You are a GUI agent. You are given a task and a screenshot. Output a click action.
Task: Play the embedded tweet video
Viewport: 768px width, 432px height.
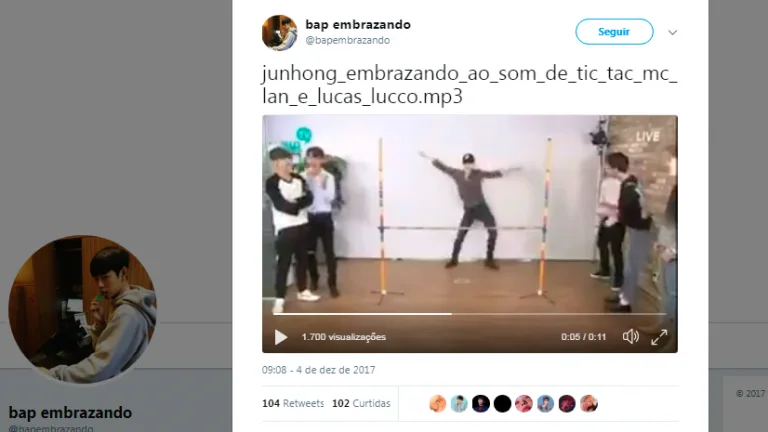[x=281, y=337]
